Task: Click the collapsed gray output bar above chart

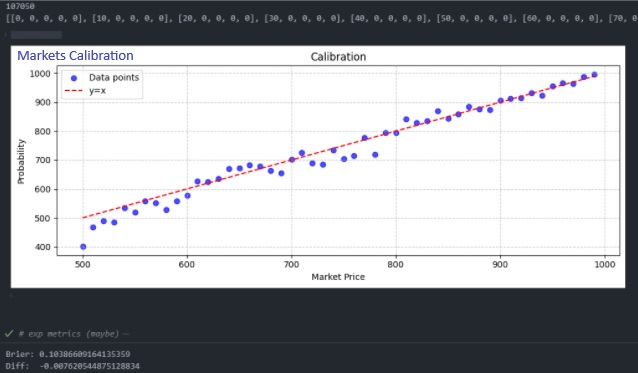Action: click(36, 35)
